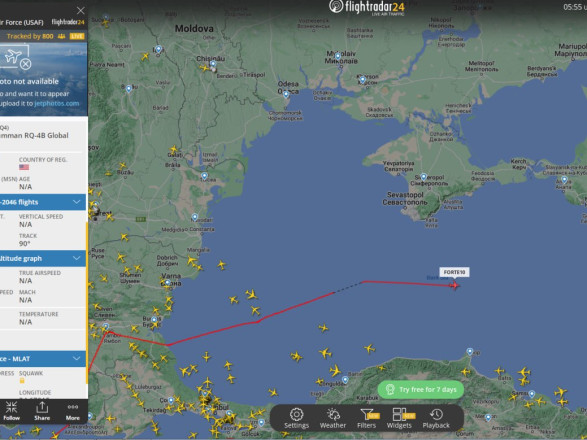Follow the selected aircraft
587x440 pixels.
pyautogui.click(x=11, y=411)
